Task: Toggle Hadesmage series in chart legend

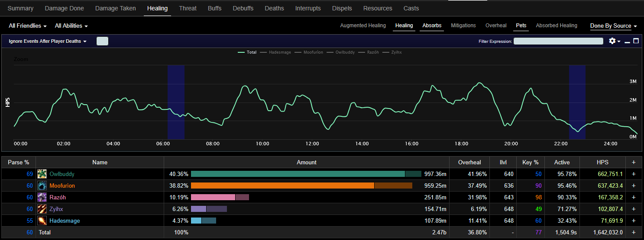Action: pyautogui.click(x=275, y=52)
